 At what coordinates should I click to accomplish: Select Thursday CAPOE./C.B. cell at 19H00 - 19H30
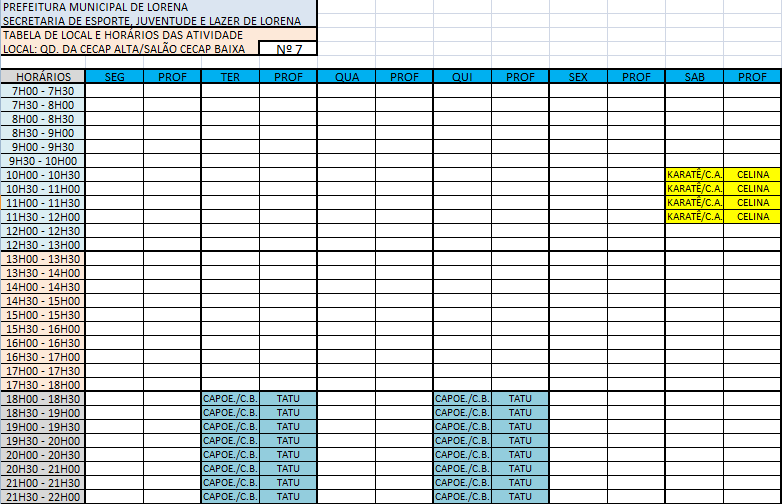click(462, 426)
